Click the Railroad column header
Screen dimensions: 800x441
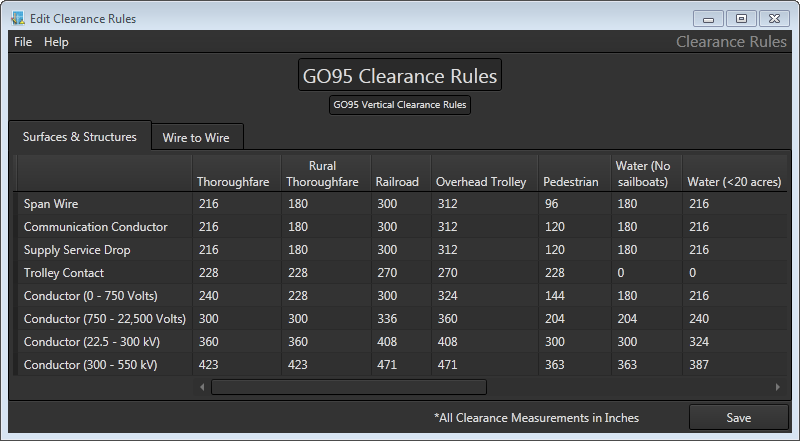point(397,182)
